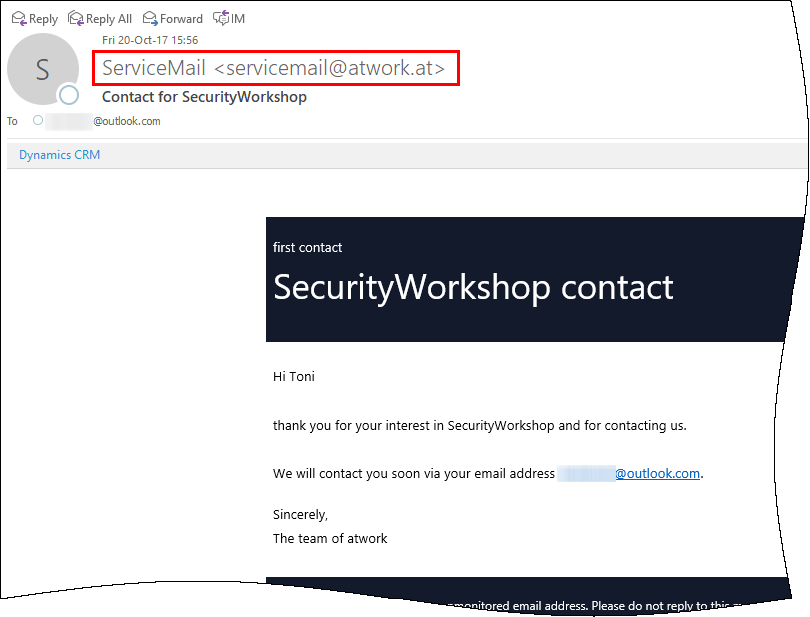Open the Dynamics CRM add-in
This screenshot has height=617, width=810.
click(59, 155)
